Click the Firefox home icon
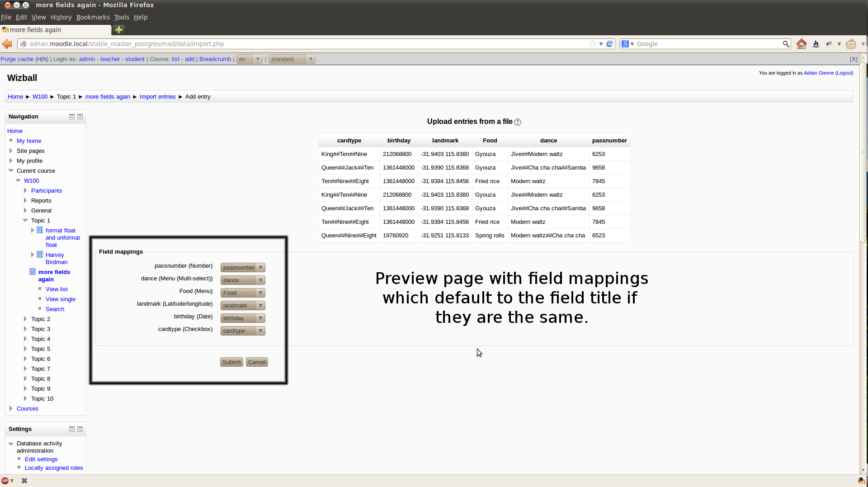This screenshot has height=487, width=868. coord(802,44)
